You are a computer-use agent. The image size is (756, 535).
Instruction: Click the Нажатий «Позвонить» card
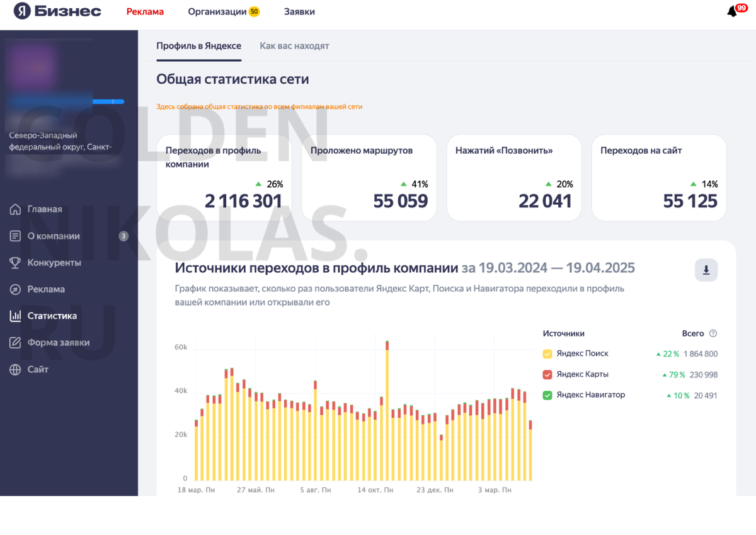pyautogui.click(x=514, y=178)
